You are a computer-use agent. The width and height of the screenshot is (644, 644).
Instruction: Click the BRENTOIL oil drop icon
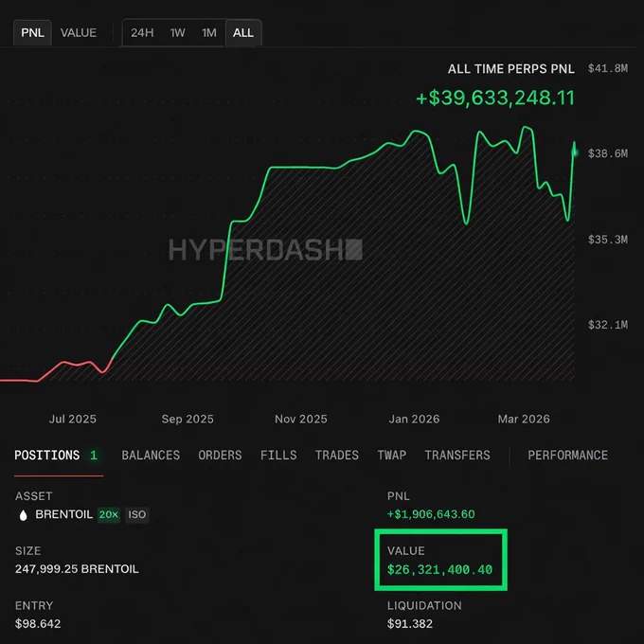(x=24, y=515)
